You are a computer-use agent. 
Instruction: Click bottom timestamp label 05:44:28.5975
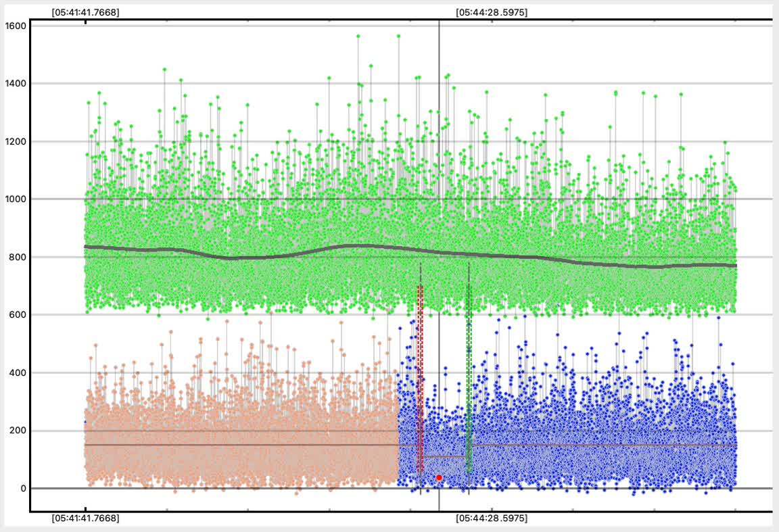click(492, 518)
